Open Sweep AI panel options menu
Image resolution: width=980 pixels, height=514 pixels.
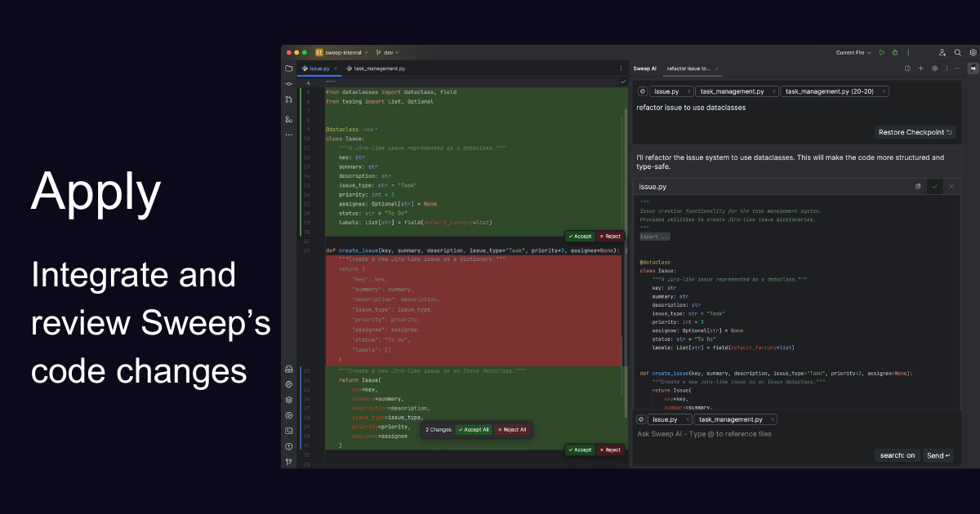946,69
